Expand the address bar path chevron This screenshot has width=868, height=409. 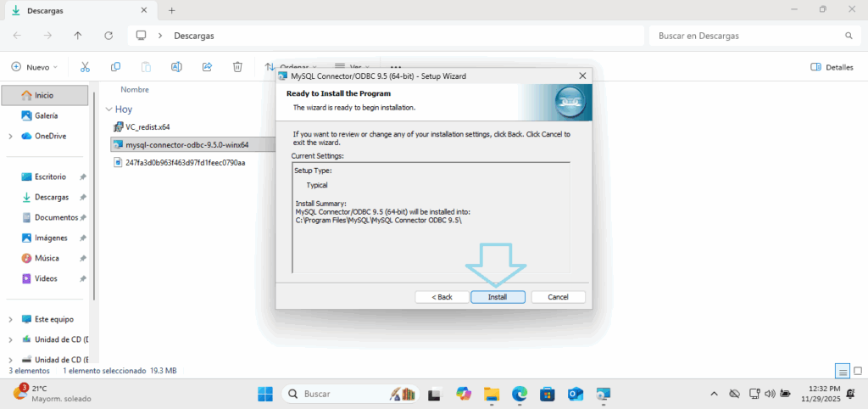coord(160,36)
